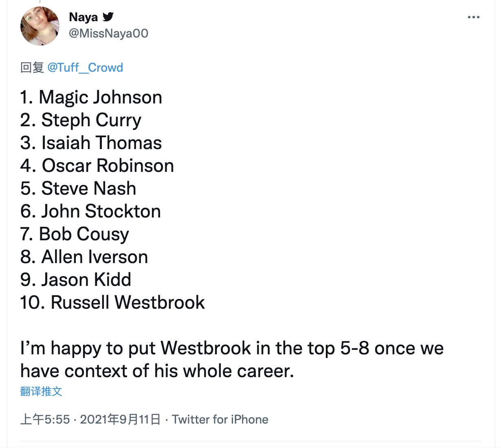The height and width of the screenshot is (448, 501).
Task: Click the Allen Iverson entry
Action: pos(84,257)
